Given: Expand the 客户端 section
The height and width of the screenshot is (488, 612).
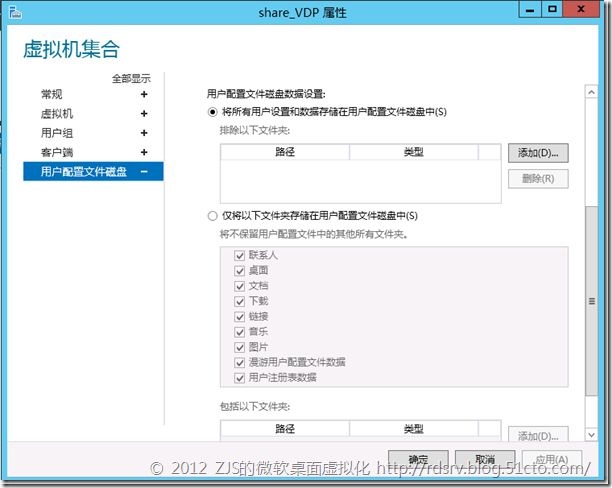Looking at the screenshot, I should click(x=144, y=152).
